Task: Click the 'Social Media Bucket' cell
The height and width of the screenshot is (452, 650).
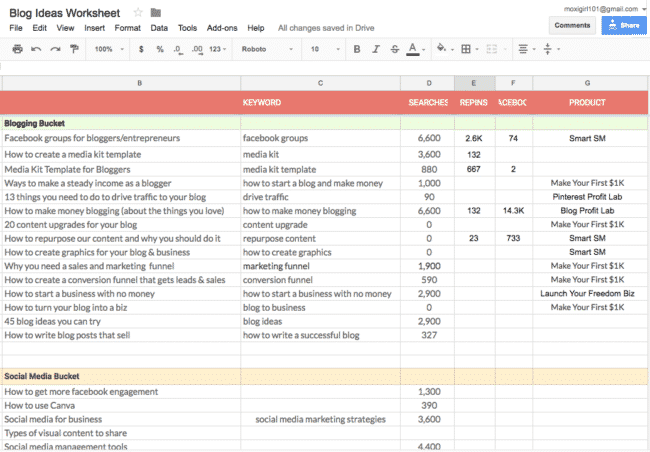Action: (121, 376)
